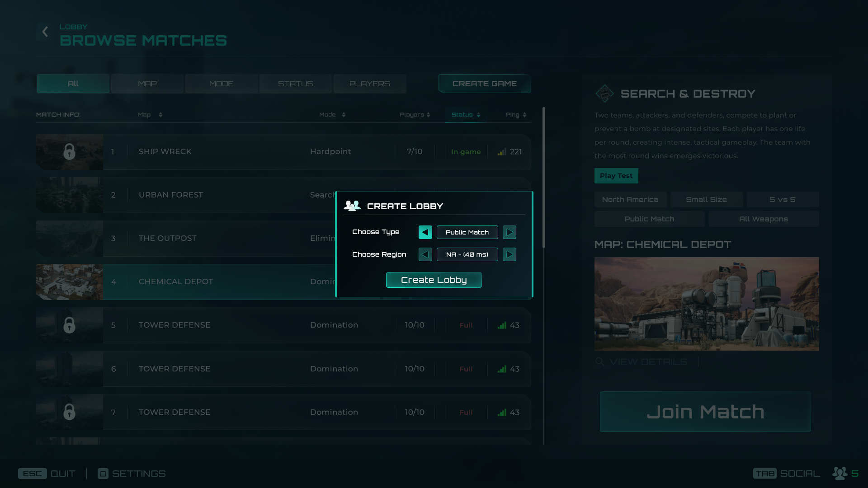Viewport: 868px width, 488px height.
Task: Open the MODE filter tab
Action: point(221,84)
